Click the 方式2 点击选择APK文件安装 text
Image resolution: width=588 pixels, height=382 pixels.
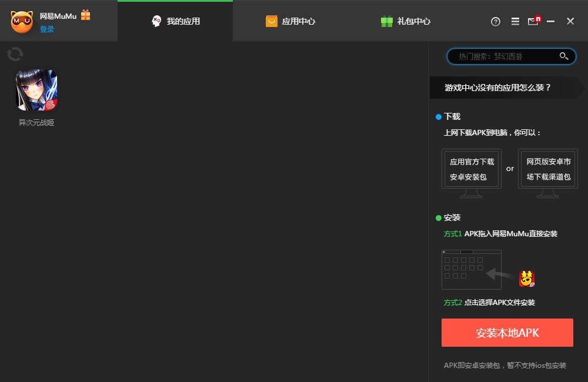click(x=489, y=303)
